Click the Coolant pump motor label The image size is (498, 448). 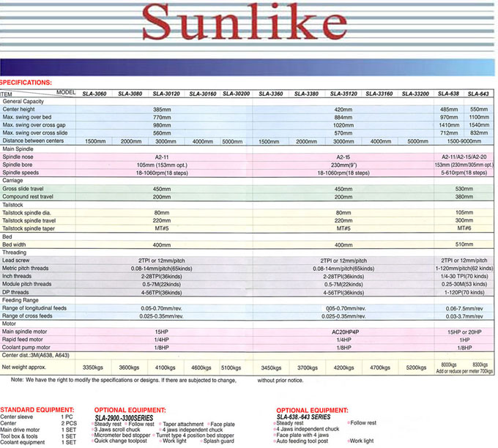click(x=26, y=348)
